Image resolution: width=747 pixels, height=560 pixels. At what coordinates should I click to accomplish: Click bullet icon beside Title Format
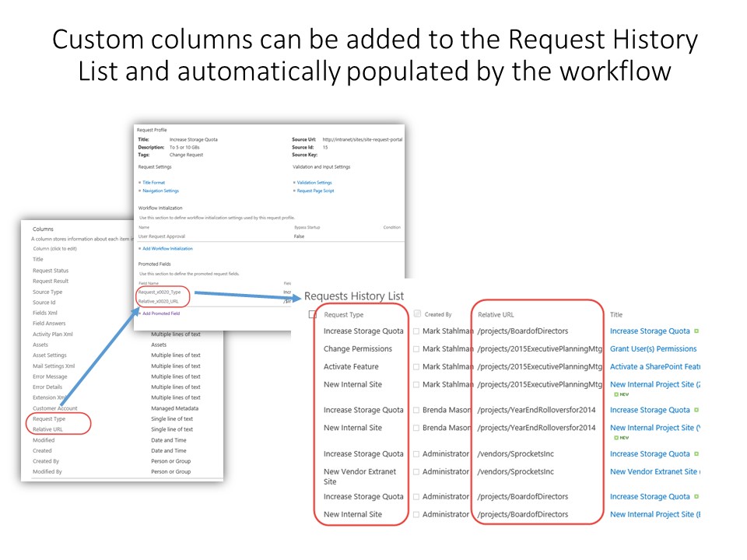tap(139, 183)
